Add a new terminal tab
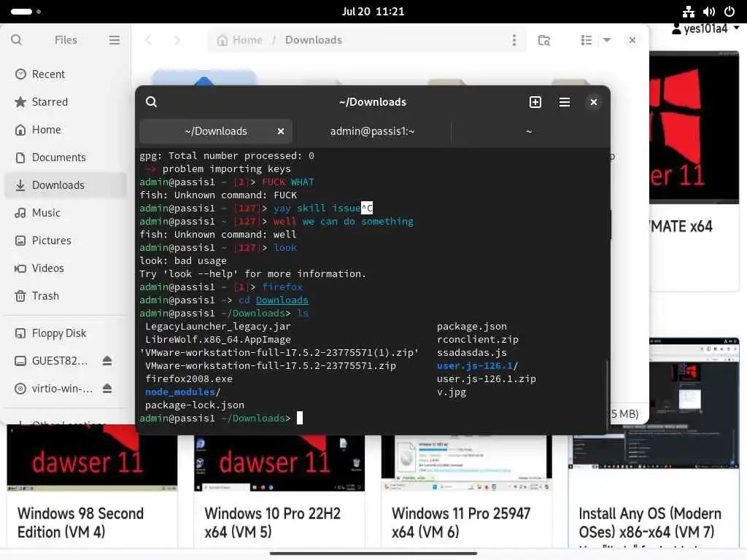 (535, 102)
